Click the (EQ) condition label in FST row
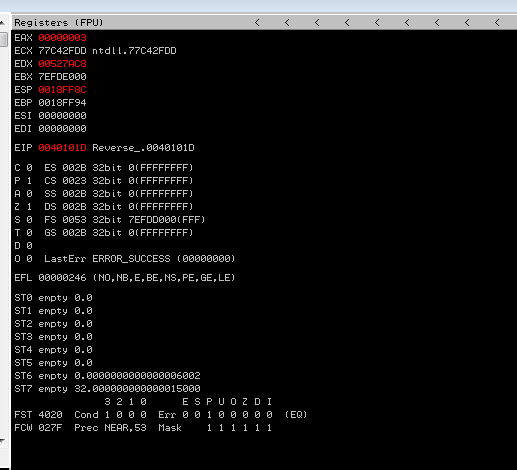The height and width of the screenshot is (470, 517). pyautogui.click(x=296, y=415)
